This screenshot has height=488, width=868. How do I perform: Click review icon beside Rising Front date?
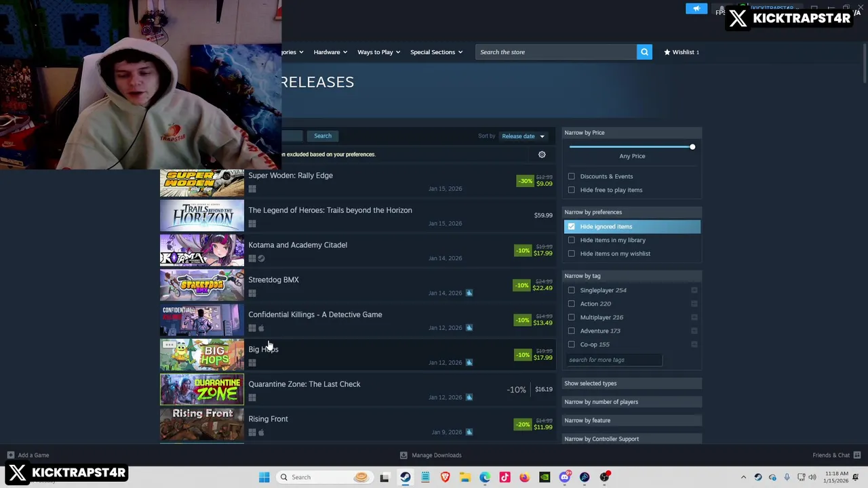click(x=469, y=432)
